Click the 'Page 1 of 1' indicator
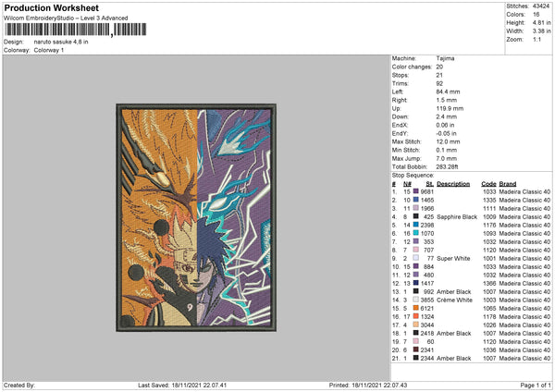The height and width of the screenshot is (392, 555). pos(536,385)
